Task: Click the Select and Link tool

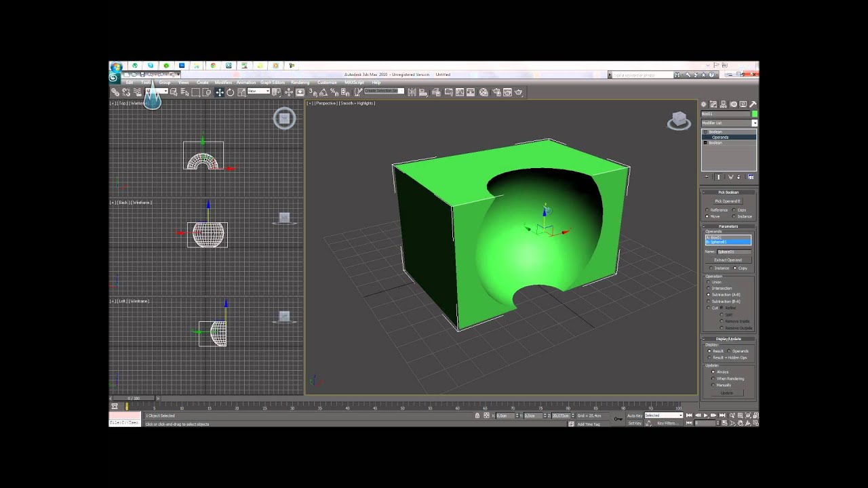Action: (115, 92)
